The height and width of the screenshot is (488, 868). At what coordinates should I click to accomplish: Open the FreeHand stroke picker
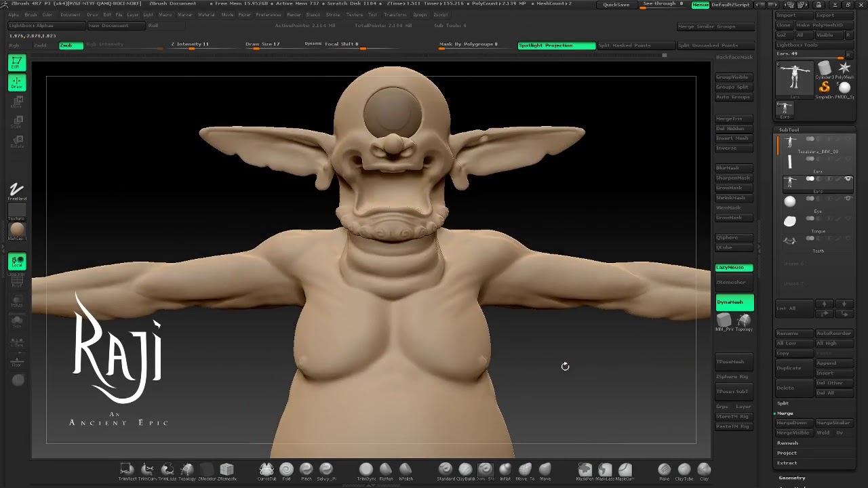pos(17,191)
